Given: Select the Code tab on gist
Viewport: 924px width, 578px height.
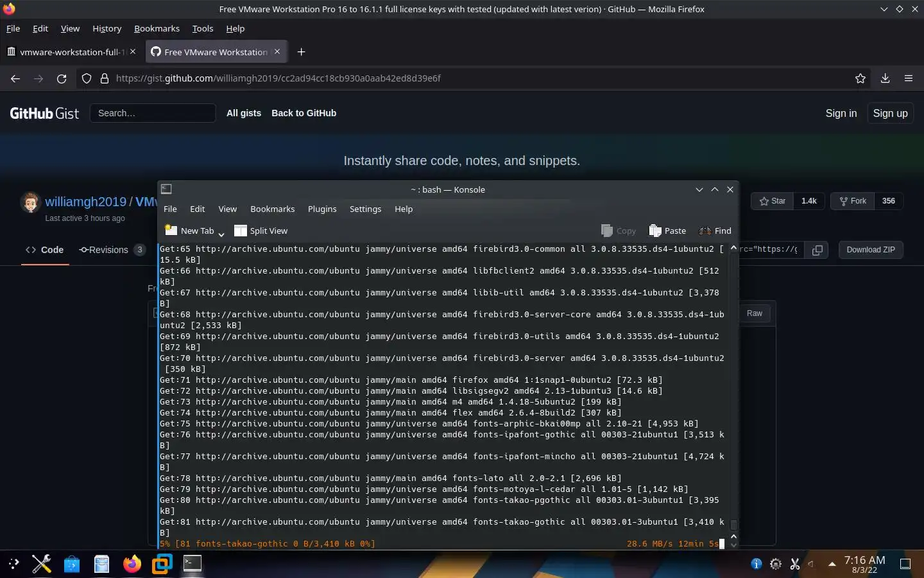Looking at the screenshot, I should point(45,250).
